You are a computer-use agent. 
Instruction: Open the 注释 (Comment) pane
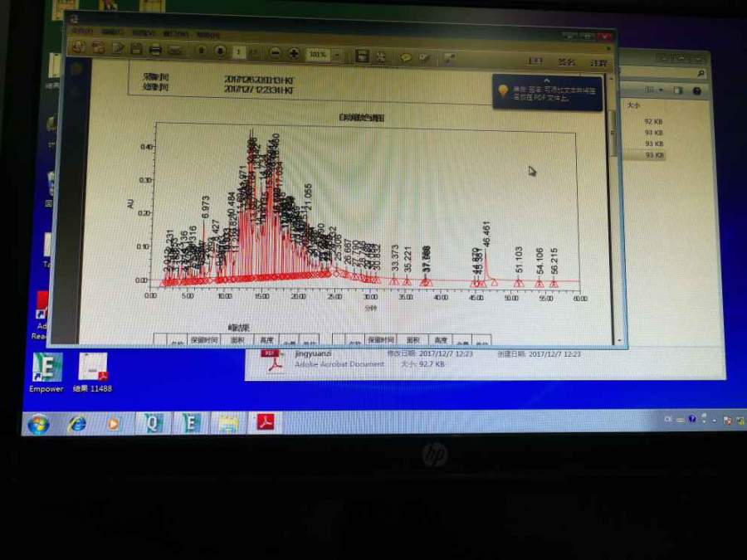tap(598, 63)
